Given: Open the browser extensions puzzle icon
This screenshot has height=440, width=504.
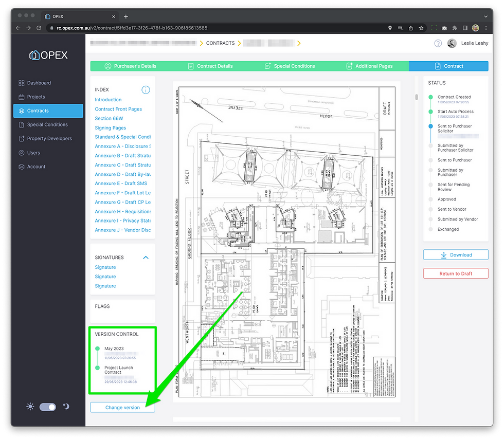Looking at the screenshot, I should coord(455,28).
